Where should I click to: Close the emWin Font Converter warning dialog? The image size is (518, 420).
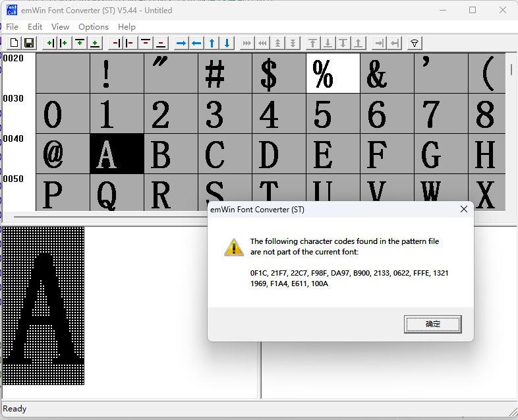464,209
